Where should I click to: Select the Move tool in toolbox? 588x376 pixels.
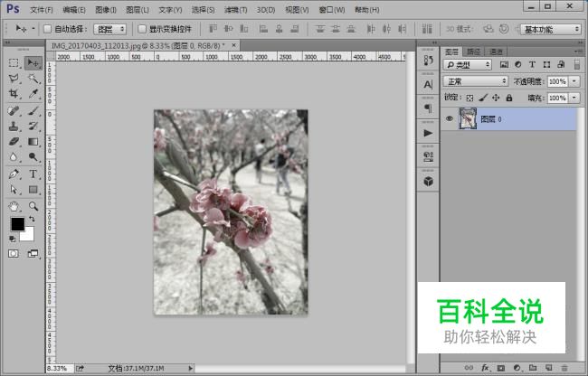(x=33, y=63)
